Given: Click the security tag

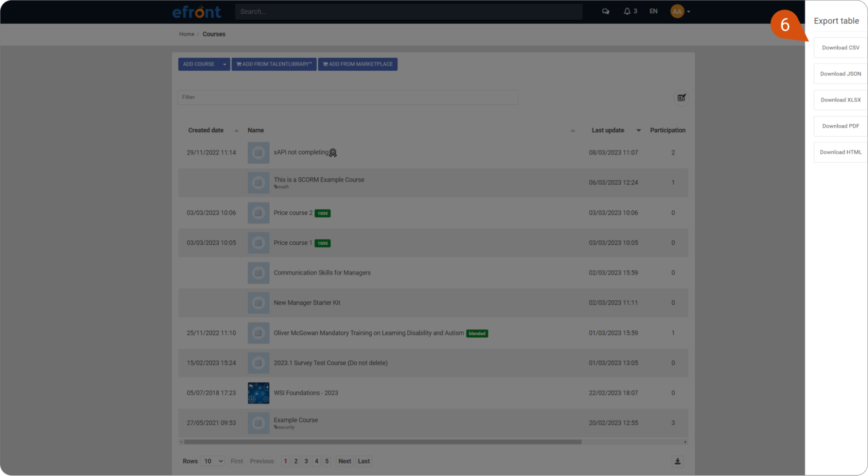Looking at the screenshot, I should tap(284, 427).
